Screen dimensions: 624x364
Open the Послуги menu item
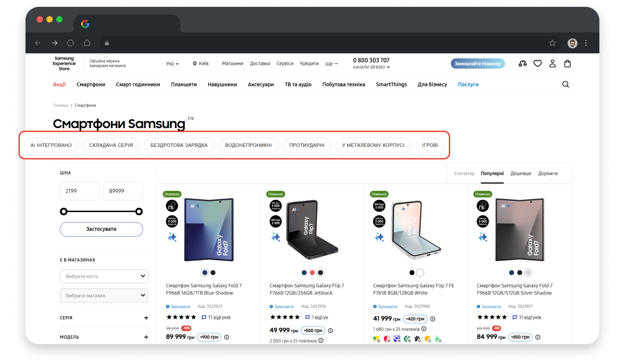[x=468, y=84]
